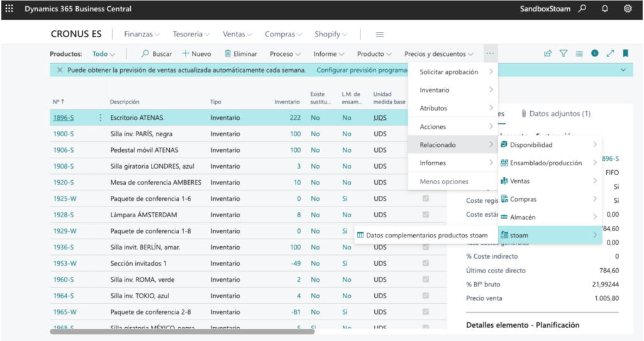
Task: Open inventory value 222 for Escritorio ATENAS
Action: tap(295, 118)
